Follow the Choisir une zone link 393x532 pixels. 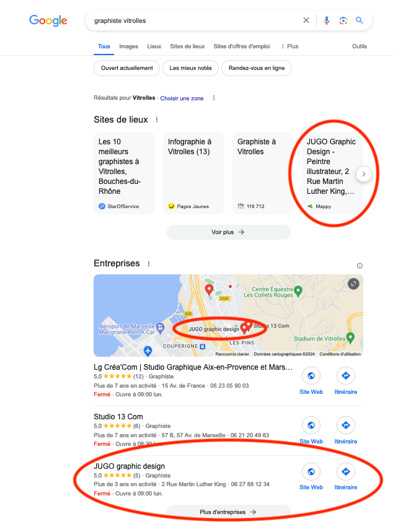(182, 98)
